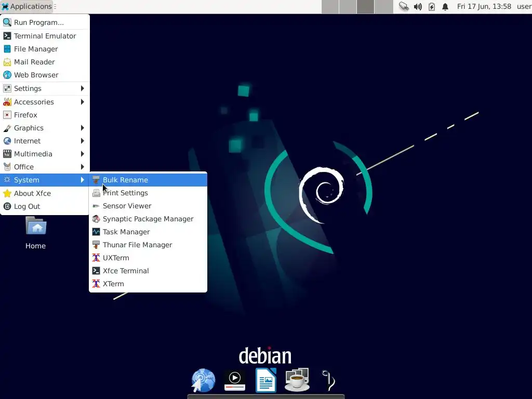Open the Internet category
The width and height of the screenshot is (532, 399).
coord(45,141)
